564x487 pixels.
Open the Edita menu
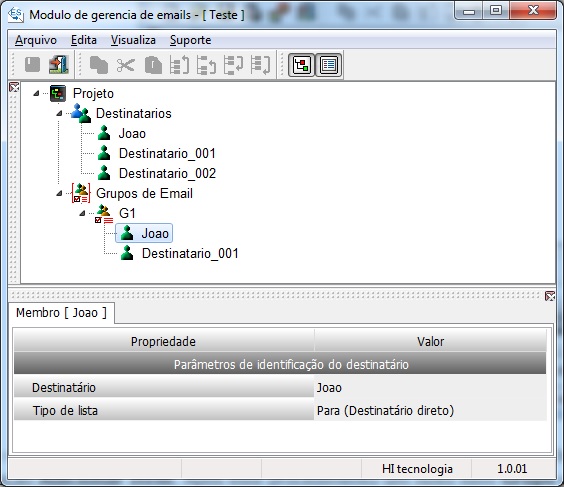coord(84,40)
